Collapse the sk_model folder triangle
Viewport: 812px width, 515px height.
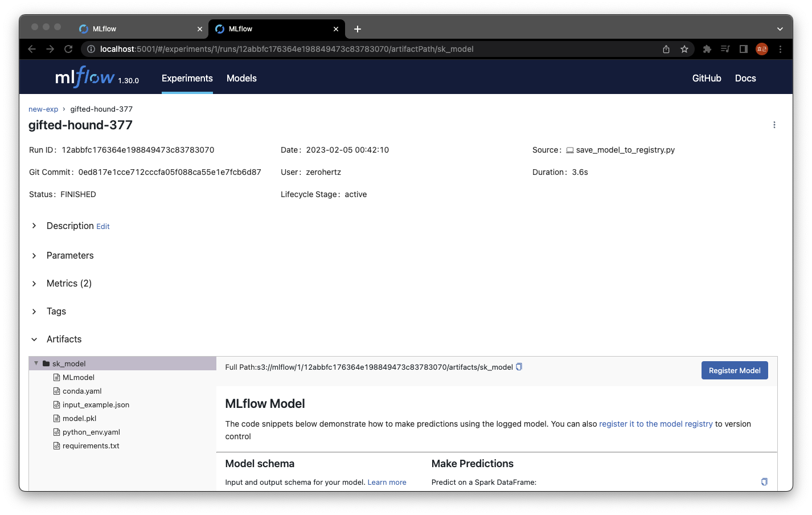pyautogui.click(x=36, y=363)
